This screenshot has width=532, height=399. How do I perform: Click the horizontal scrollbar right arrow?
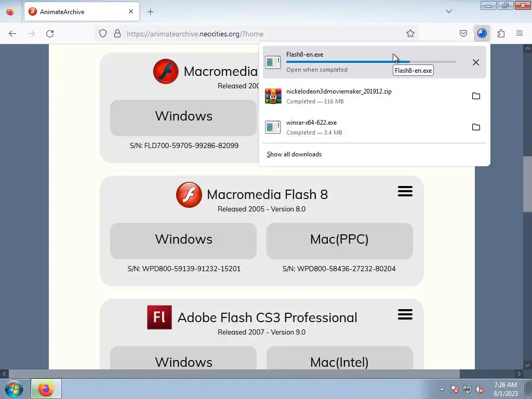(x=519, y=374)
